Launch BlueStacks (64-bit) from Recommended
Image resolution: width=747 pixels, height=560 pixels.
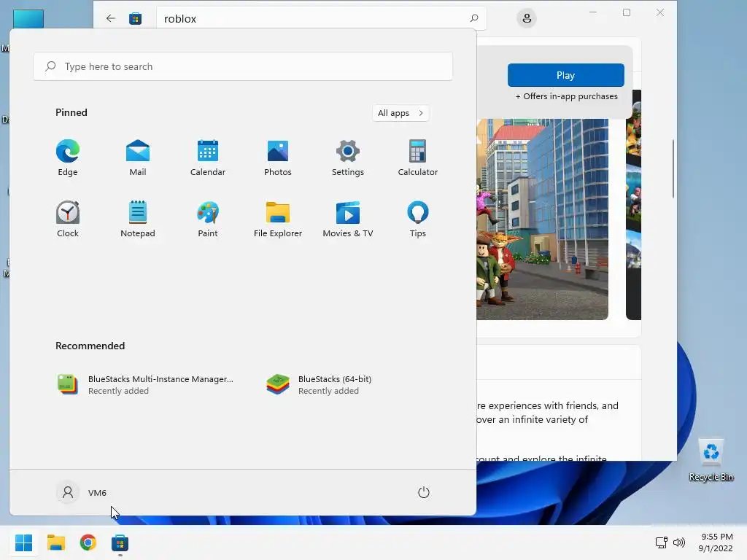click(320, 385)
